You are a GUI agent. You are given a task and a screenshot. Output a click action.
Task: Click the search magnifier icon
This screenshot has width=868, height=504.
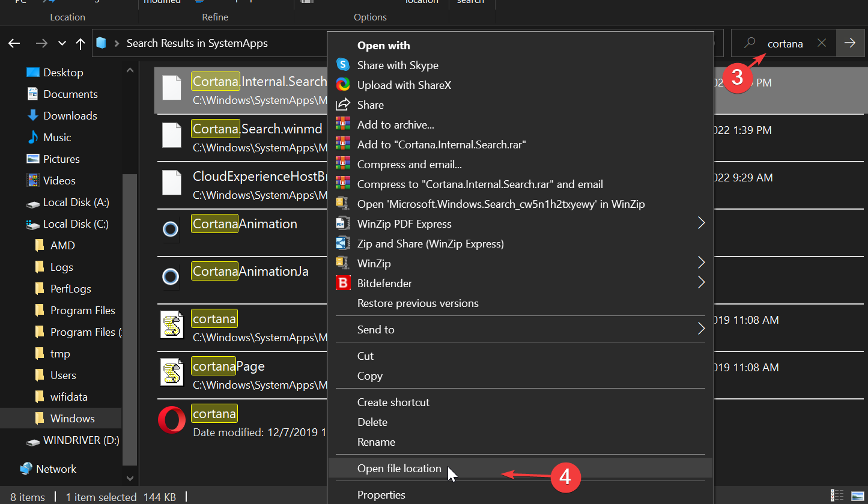[750, 43]
